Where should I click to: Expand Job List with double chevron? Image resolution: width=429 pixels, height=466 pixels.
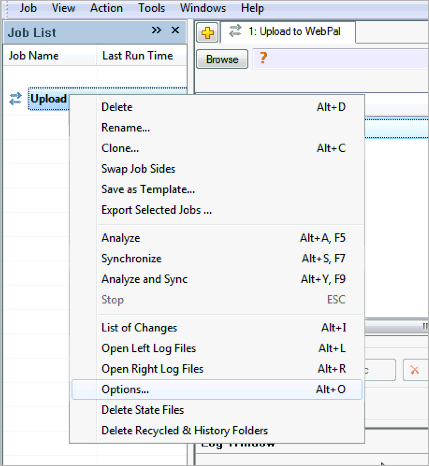[156, 30]
